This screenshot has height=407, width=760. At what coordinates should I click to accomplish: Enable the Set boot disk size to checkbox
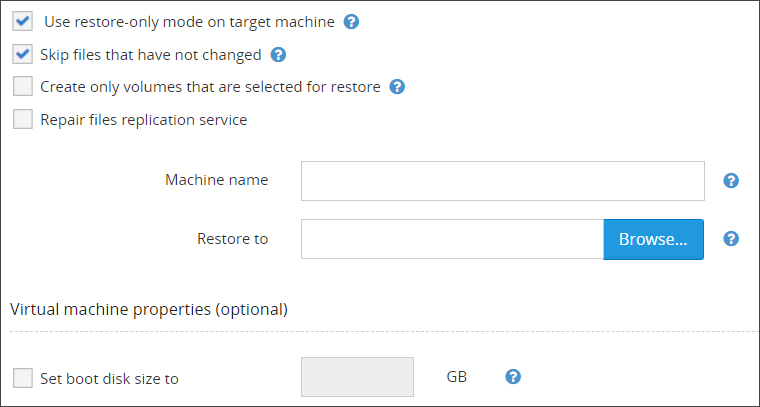[x=23, y=378]
